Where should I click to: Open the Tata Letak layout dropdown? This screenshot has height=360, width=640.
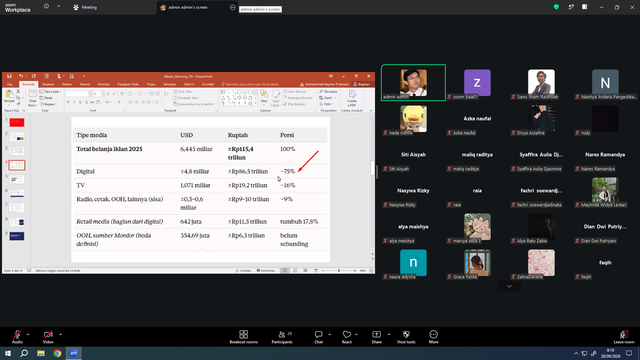(50, 92)
